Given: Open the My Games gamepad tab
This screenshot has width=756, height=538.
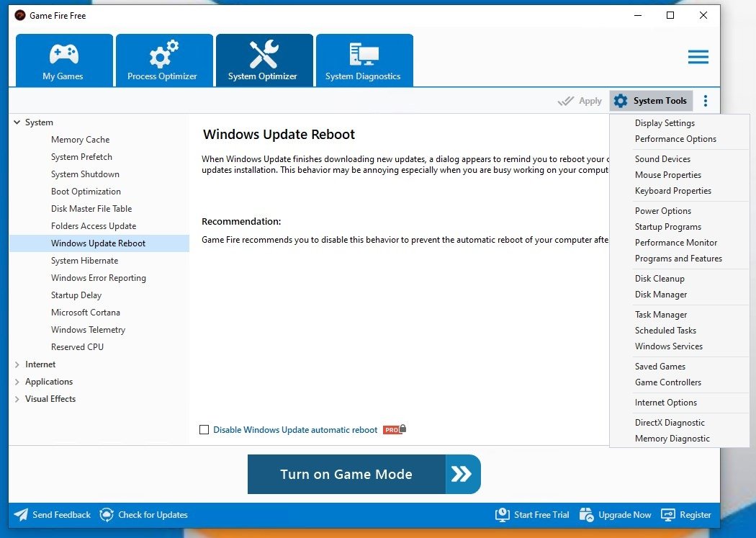Looking at the screenshot, I should [x=64, y=60].
